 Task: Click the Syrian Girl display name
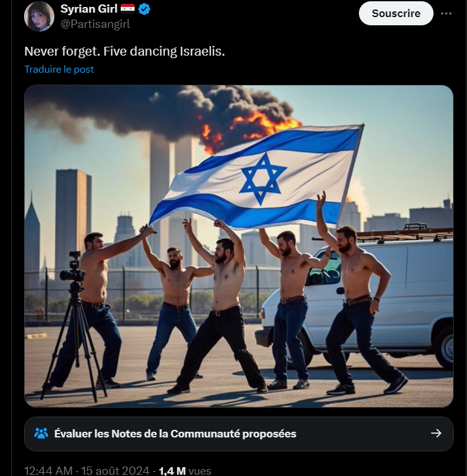point(89,9)
